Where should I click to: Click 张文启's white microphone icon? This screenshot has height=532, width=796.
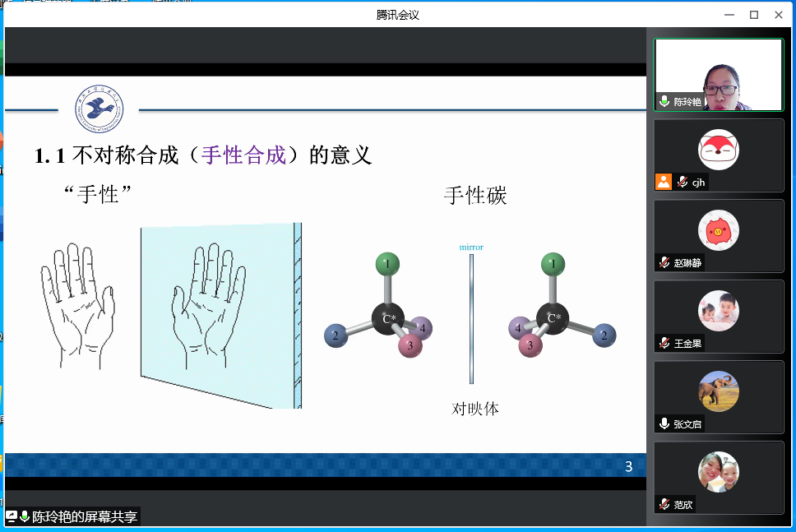pos(664,423)
